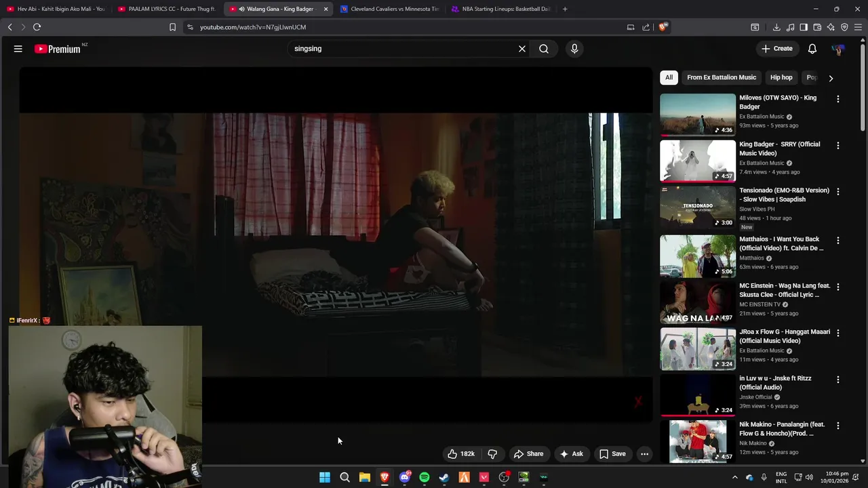Open new browser tab plus
This screenshot has width=868, height=488.
(565, 9)
